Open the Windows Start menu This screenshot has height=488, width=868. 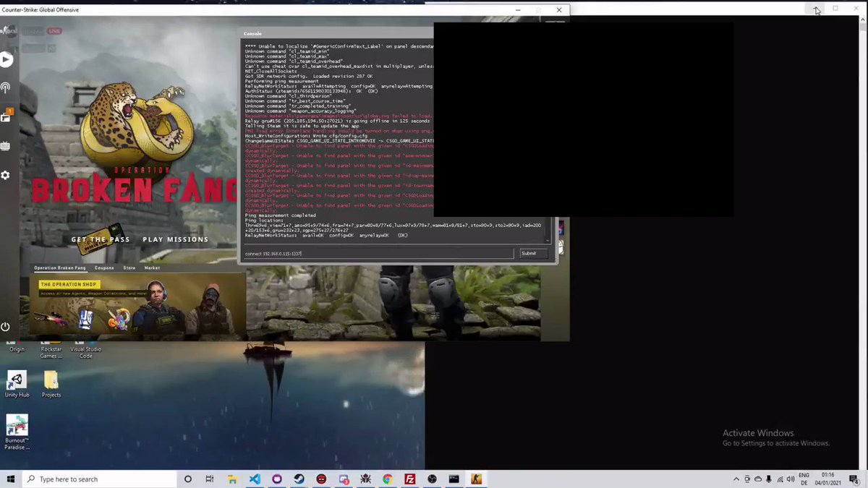click(11, 479)
